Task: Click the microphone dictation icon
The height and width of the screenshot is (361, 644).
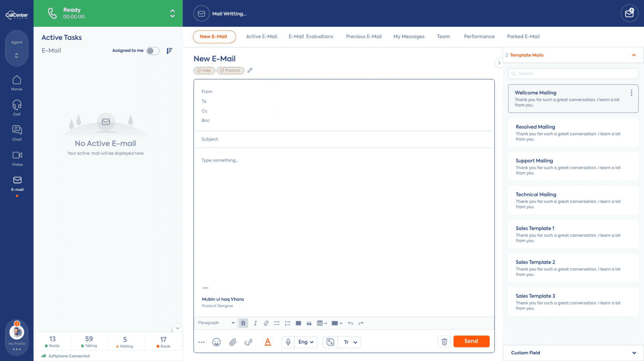Action: point(288,342)
